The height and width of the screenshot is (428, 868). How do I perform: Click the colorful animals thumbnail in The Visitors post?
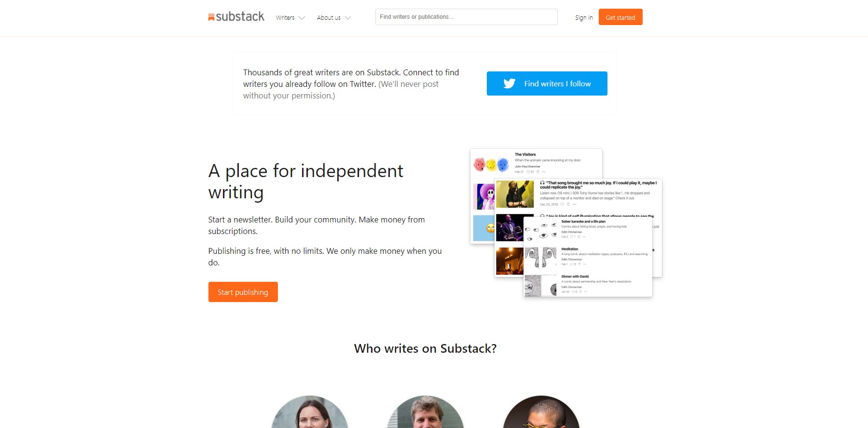[x=491, y=165]
